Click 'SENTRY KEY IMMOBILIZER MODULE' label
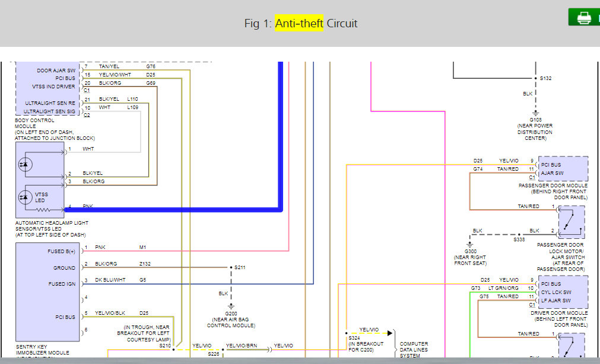 (x=43, y=349)
